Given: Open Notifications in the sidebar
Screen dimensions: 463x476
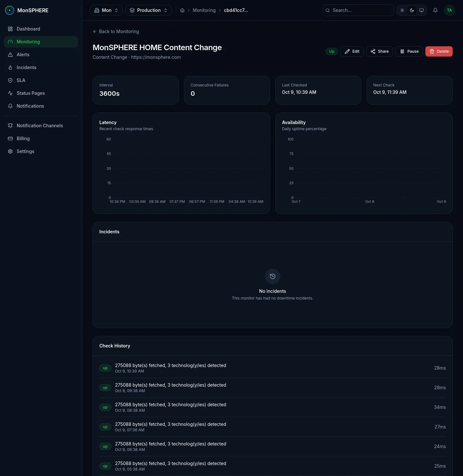Looking at the screenshot, I should point(41,106).
